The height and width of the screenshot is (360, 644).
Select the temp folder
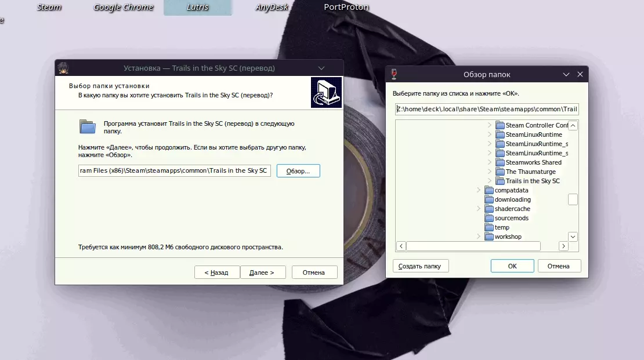tap(502, 227)
